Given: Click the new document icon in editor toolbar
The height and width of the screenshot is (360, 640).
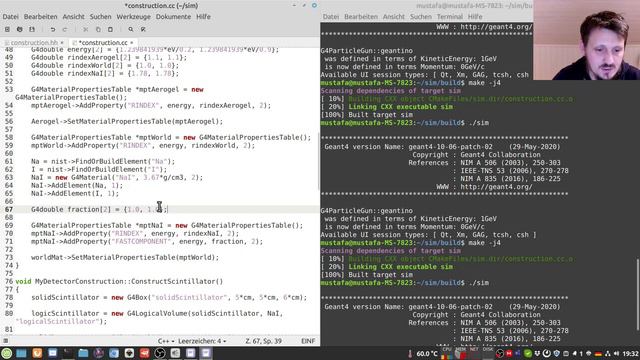Looking at the screenshot, I should (x=7, y=29).
